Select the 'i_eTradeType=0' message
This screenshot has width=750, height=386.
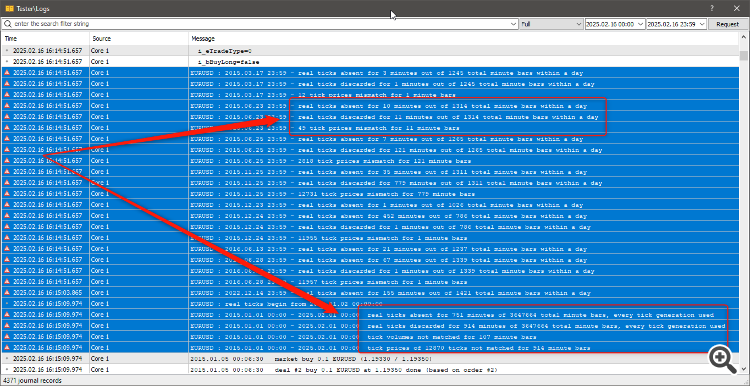224,51
